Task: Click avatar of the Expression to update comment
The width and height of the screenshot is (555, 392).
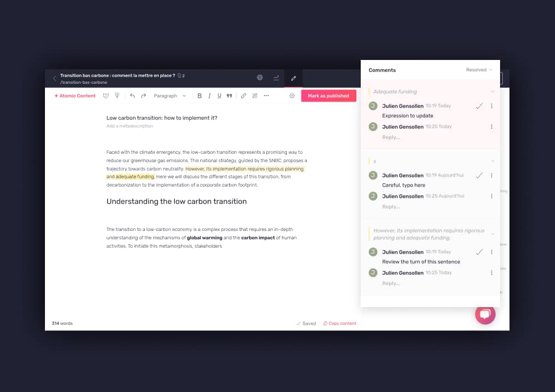Action: click(x=373, y=106)
